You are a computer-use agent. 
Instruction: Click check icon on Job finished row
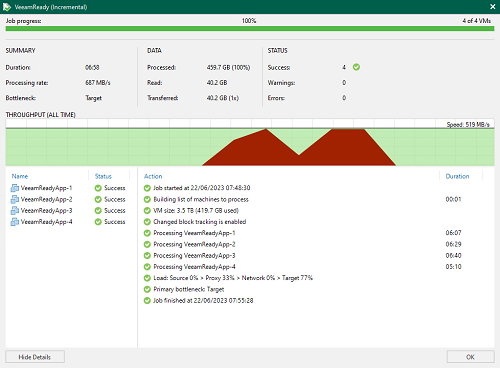click(147, 301)
